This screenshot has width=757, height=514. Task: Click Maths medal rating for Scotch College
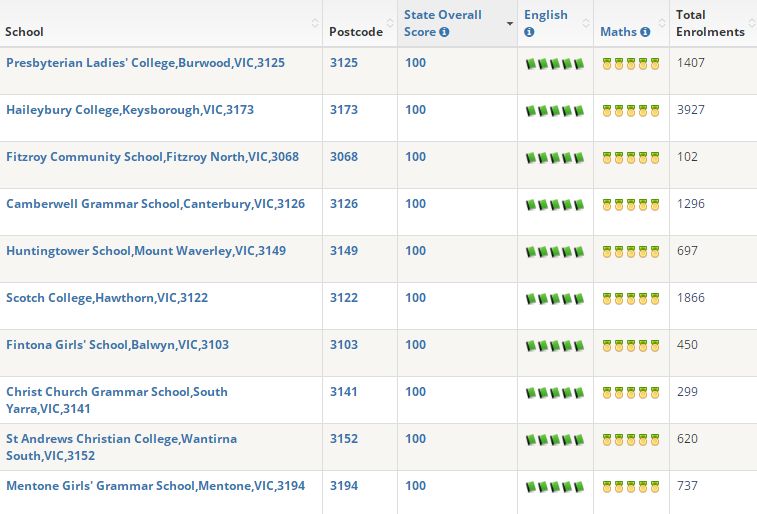tap(631, 299)
